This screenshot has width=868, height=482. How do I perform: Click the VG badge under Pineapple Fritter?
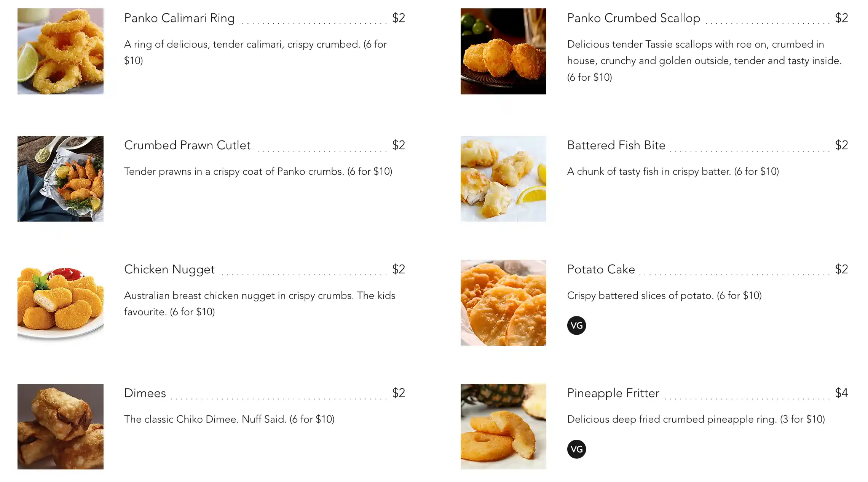(x=576, y=449)
